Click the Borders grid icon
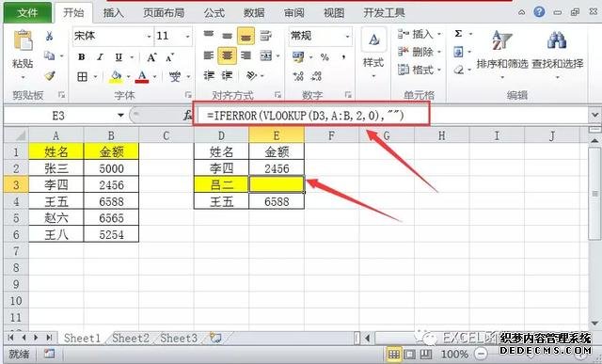This screenshot has height=364, width=602. [x=82, y=77]
